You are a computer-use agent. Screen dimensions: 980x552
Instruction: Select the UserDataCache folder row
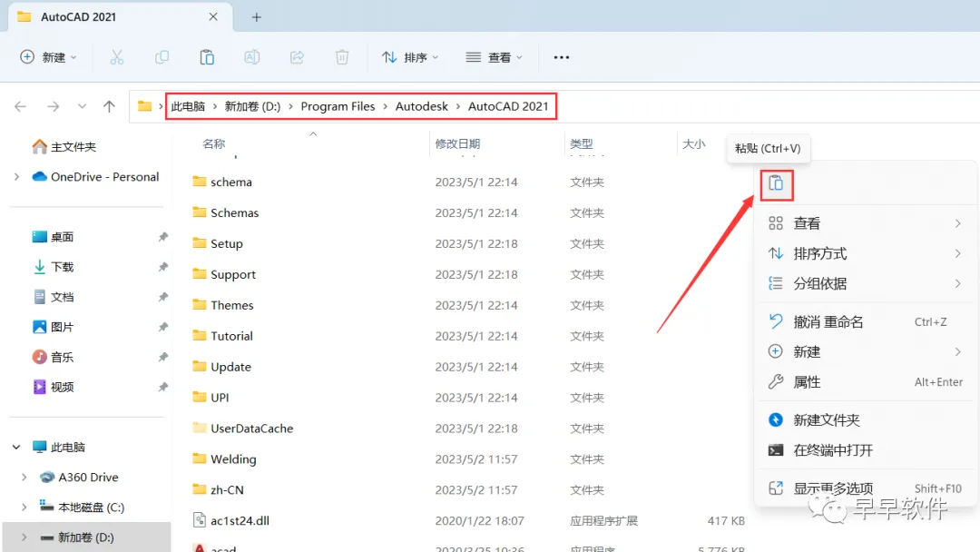coord(469,429)
